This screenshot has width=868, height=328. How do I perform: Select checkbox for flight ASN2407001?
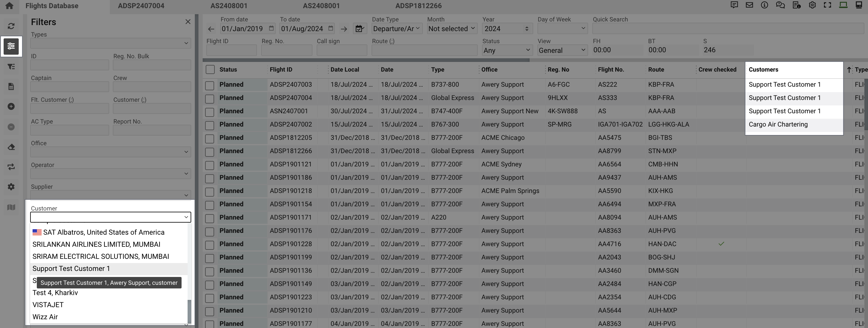point(210,112)
